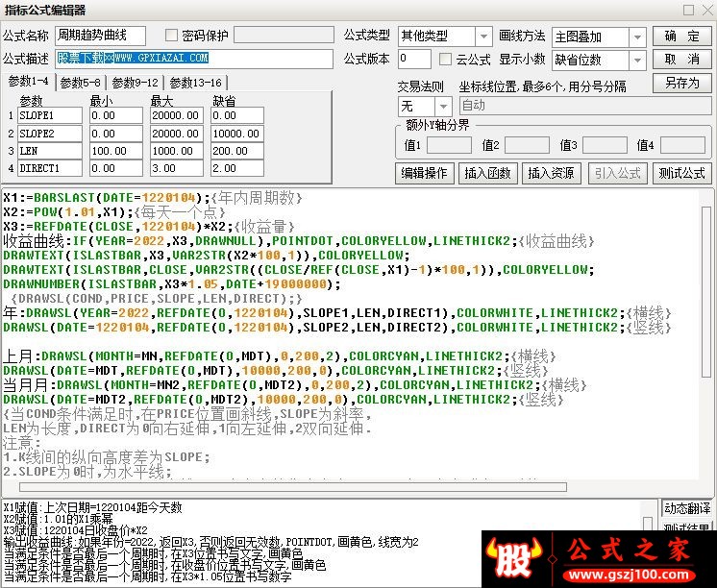
Task: Select the 参数9-12 tab
Action: tap(134, 83)
